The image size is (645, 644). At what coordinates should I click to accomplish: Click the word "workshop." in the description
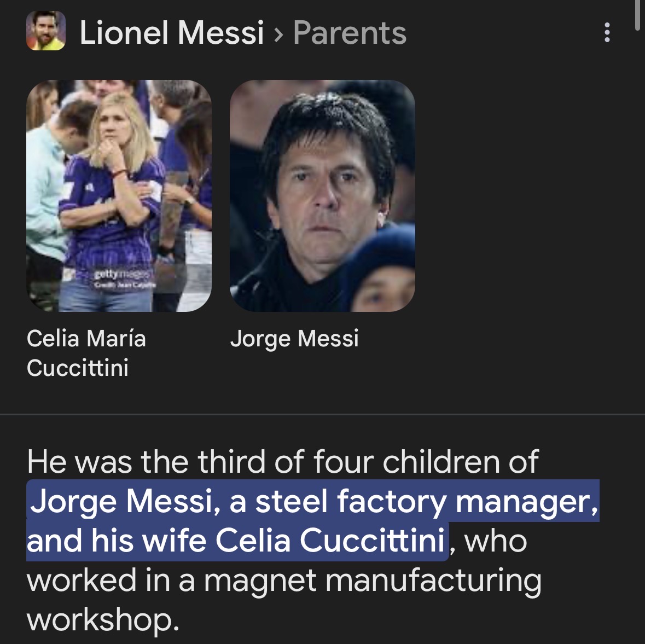(x=103, y=619)
